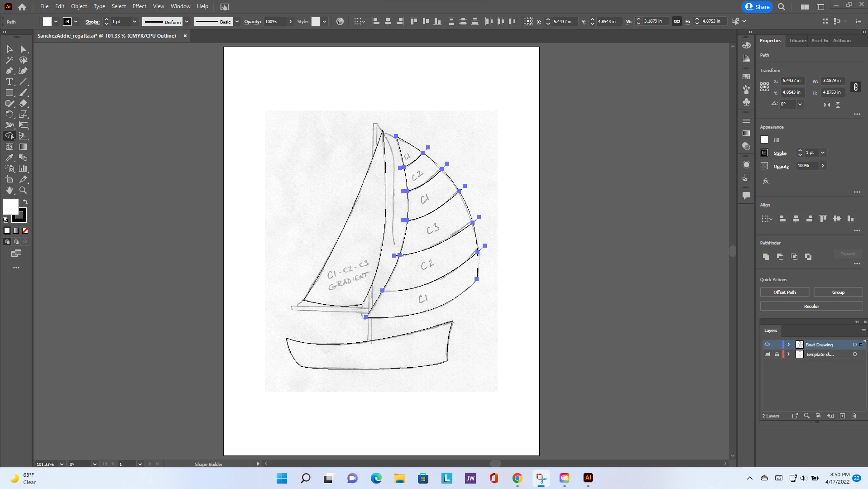Click the X position field in Properties
868x489 pixels.
coord(793,81)
